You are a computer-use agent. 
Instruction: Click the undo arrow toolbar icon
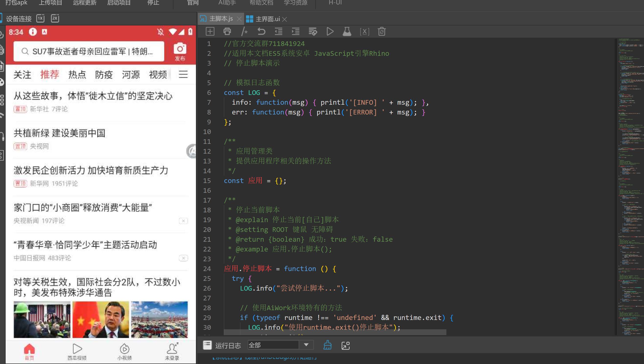261,32
